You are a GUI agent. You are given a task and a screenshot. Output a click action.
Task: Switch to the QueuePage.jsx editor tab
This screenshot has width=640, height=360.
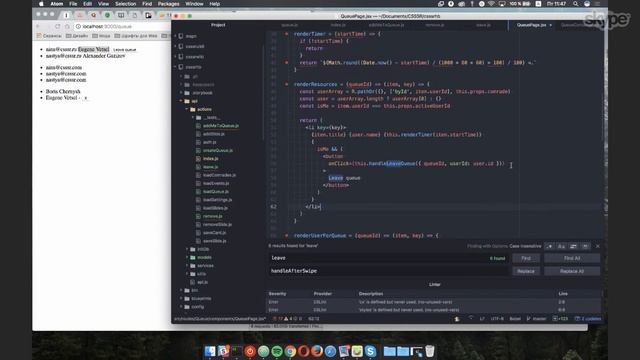531,25
